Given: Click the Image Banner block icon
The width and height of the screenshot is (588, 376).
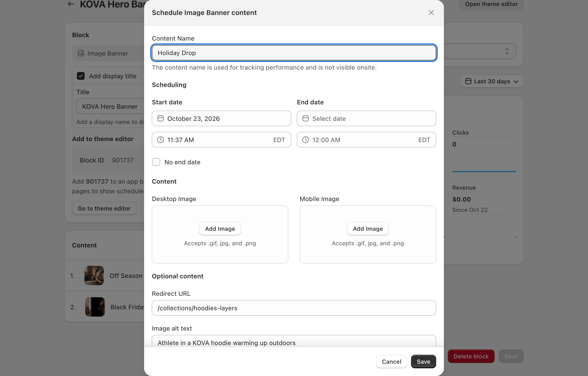Looking at the screenshot, I should tap(81, 53).
